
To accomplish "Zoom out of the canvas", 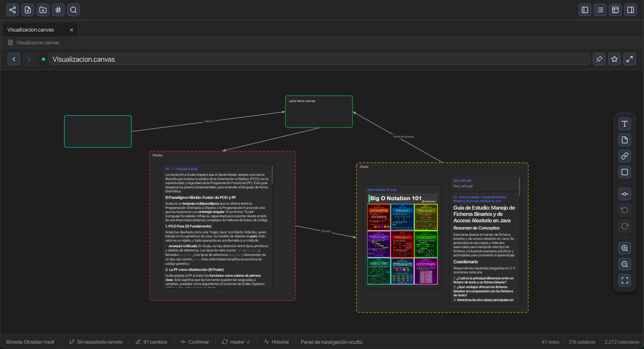I will 625,264.
